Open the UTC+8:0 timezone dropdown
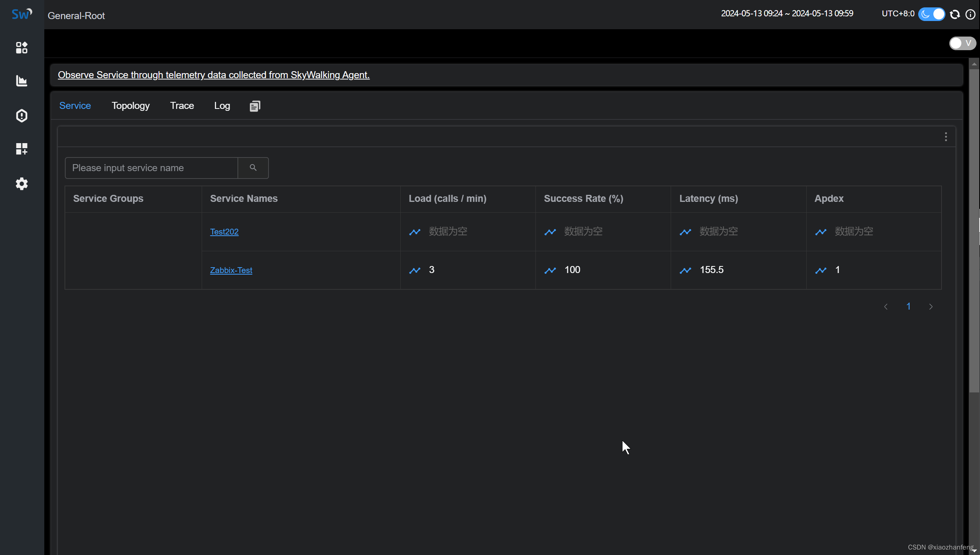 point(898,14)
